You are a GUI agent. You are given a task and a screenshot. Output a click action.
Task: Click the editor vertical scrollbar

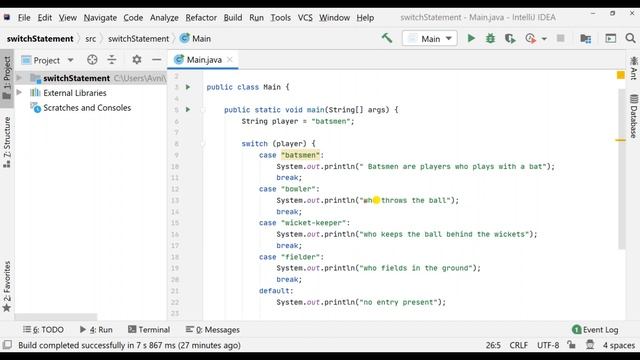(x=621, y=169)
